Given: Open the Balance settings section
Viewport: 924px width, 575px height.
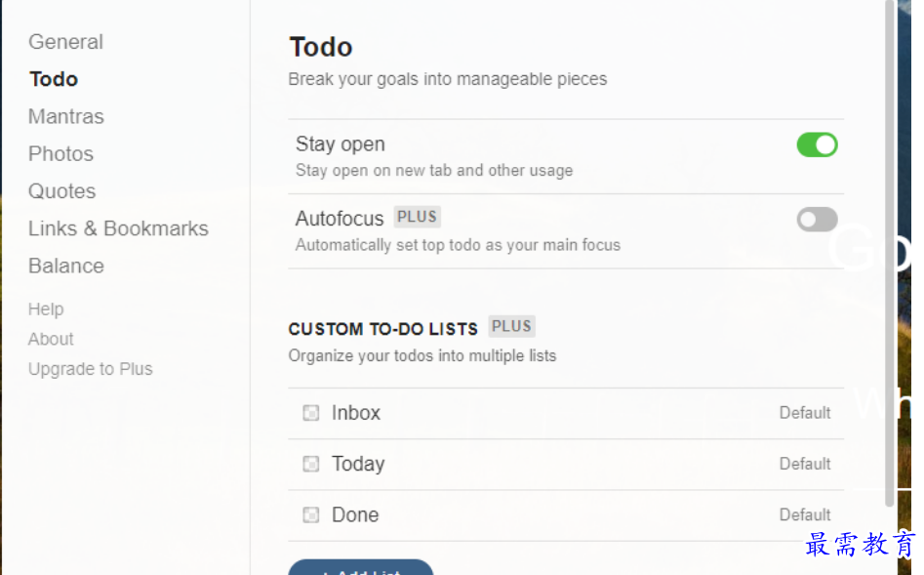Looking at the screenshot, I should click(x=66, y=266).
